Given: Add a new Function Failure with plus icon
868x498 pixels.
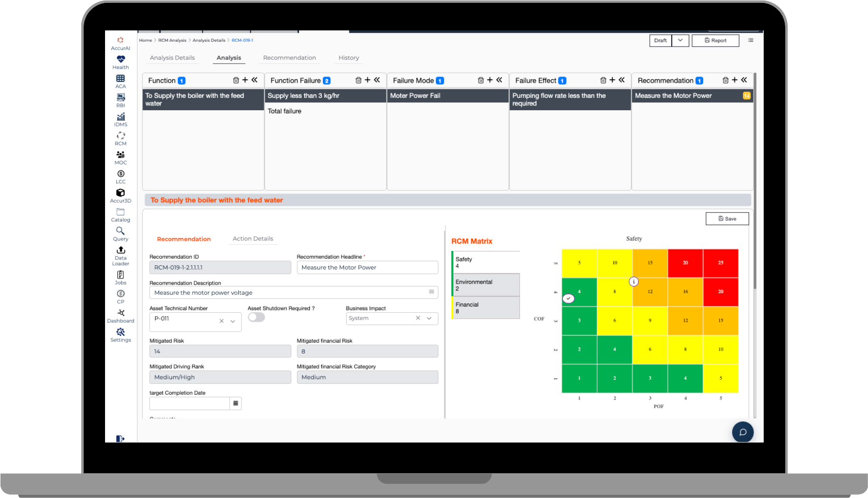Looking at the screenshot, I should point(367,80).
